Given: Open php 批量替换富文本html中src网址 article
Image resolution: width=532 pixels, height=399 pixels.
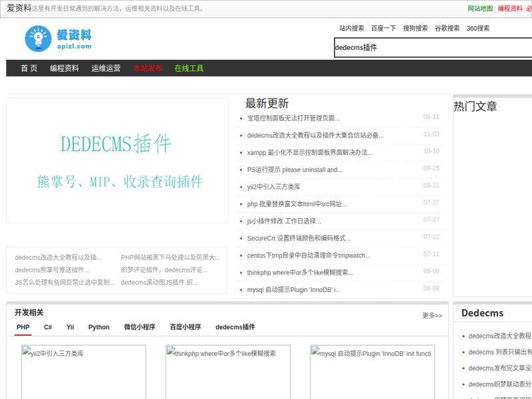Looking at the screenshot, I should pos(297,204).
